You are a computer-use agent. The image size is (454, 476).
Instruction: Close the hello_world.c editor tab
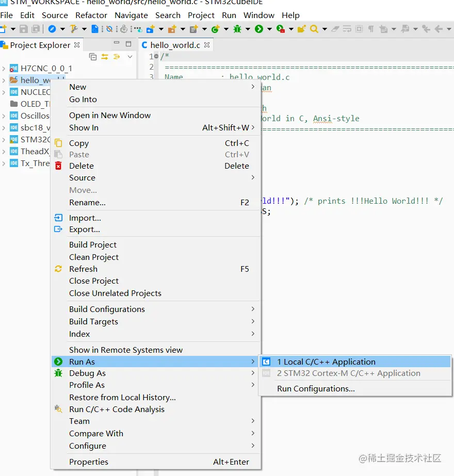point(207,45)
